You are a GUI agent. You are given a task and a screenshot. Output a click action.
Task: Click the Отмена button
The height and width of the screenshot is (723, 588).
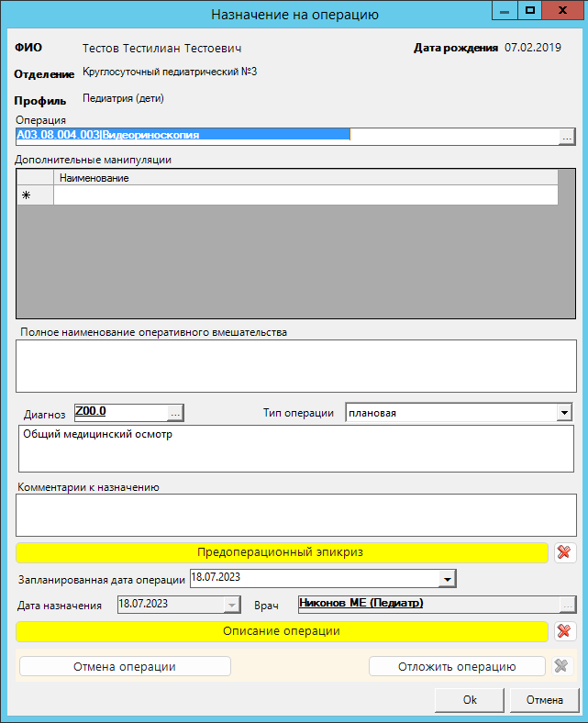(544, 700)
